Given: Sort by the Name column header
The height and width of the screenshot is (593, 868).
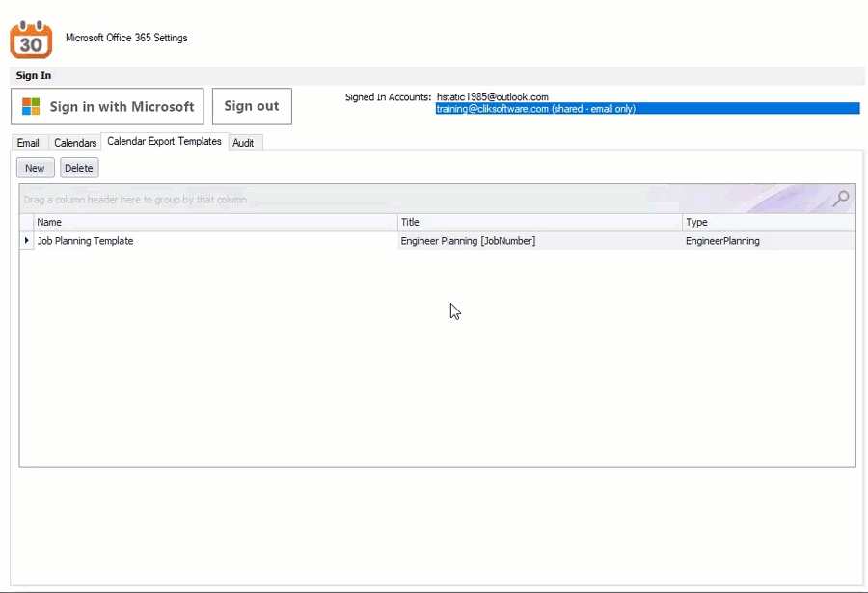Looking at the screenshot, I should (x=215, y=222).
